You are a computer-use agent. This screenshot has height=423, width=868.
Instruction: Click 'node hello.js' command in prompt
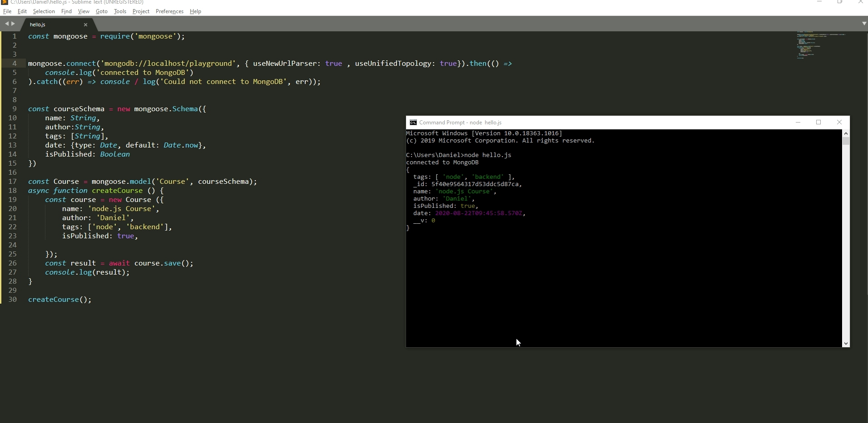(x=487, y=155)
